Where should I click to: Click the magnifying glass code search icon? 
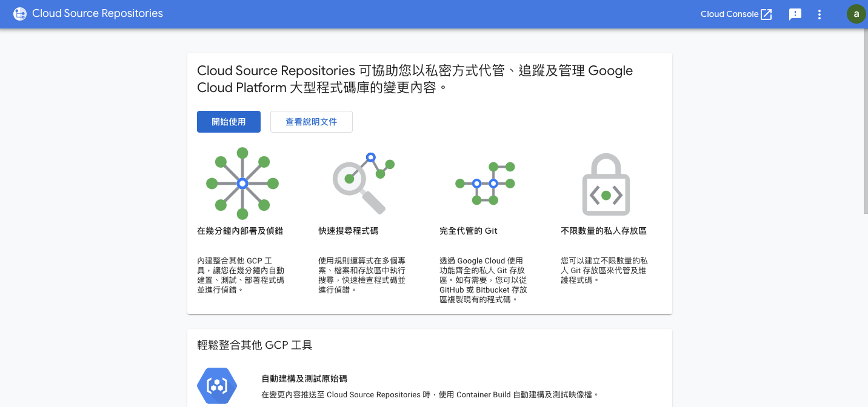362,184
